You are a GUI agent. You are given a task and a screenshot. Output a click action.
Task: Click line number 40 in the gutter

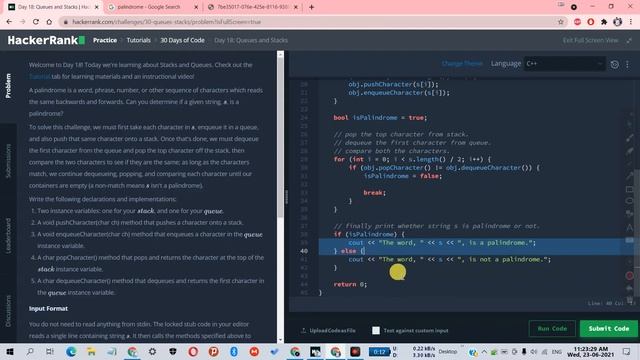tap(304, 251)
